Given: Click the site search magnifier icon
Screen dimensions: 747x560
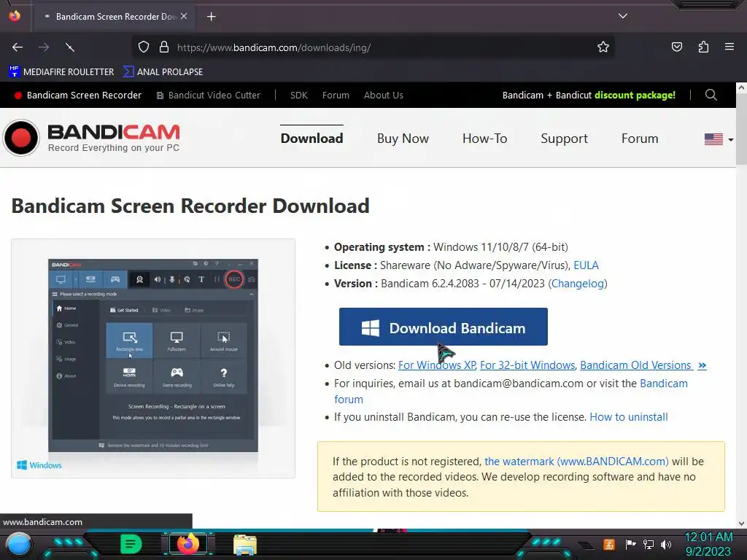Looking at the screenshot, I should pos(711,95).
